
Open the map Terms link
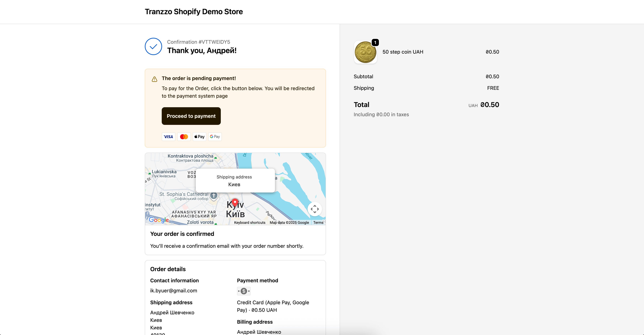[318, 223]
